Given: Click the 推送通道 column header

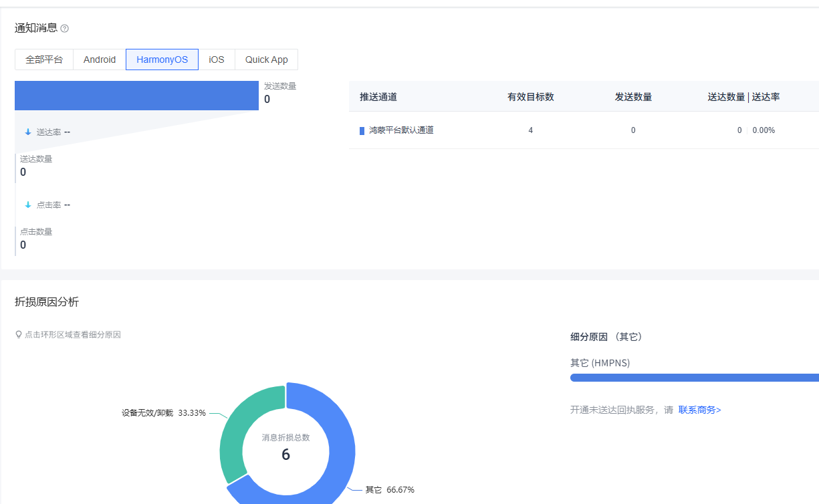Looking at the screenshot, I should [x=378, y=97].
